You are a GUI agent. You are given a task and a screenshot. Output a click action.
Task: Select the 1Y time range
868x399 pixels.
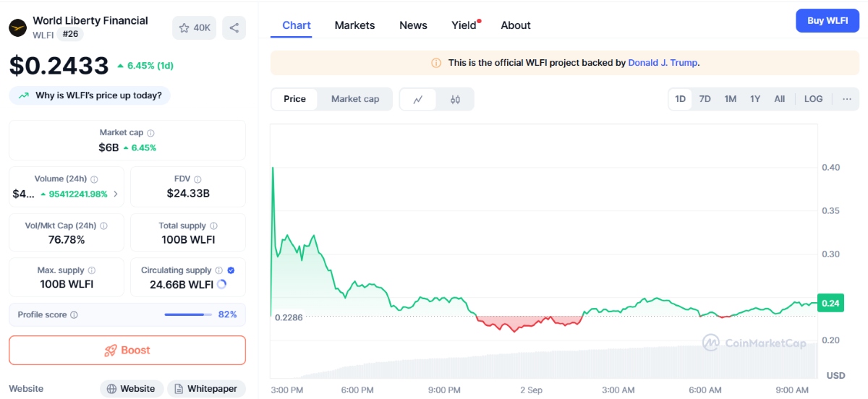pyautogui.click(x=755, y=99)
